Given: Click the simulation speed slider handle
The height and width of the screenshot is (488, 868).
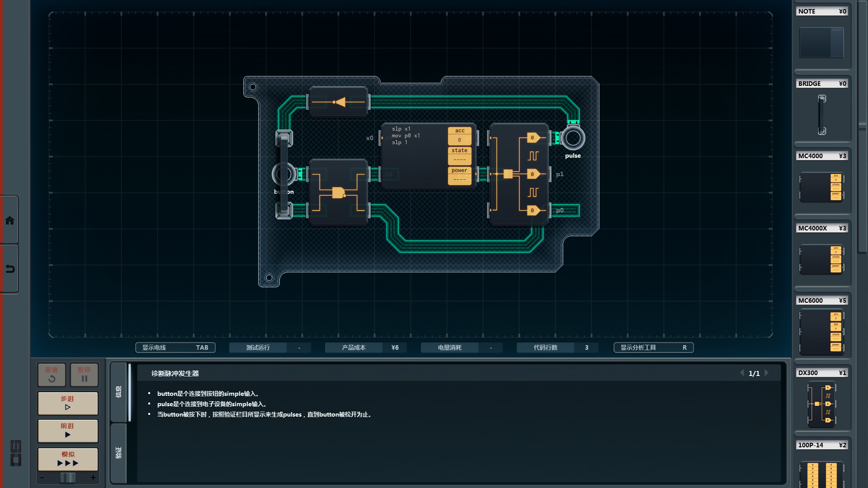Looking at the screenshot, I should pyautogui.click(x=68, y=478).
